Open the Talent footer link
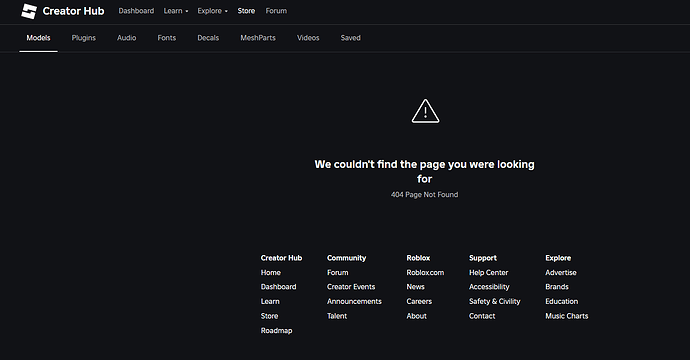Viewport: 690px width, 360px height. (x=337, y=316)
